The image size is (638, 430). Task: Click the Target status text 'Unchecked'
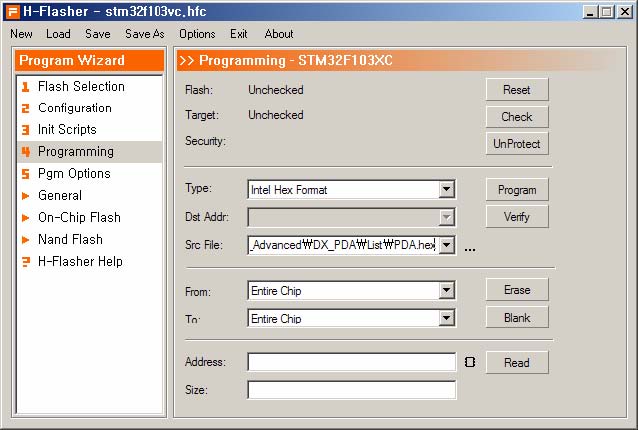coord(276,115)
